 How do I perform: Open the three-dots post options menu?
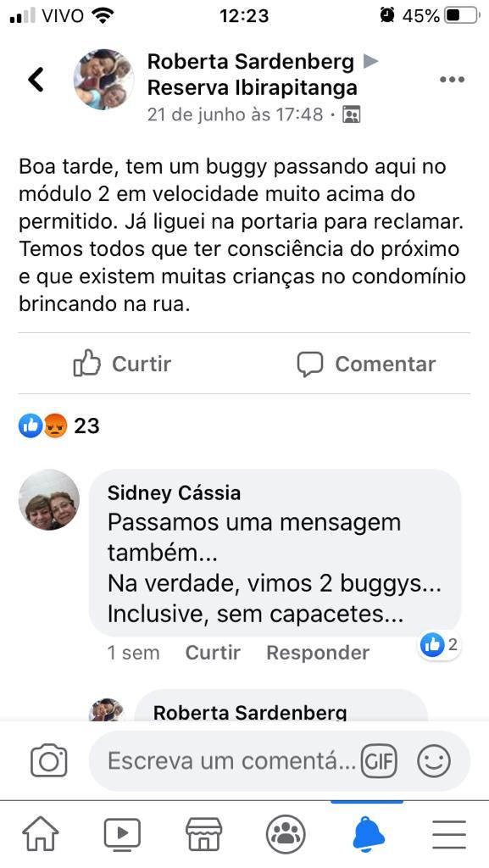[x=452, y=79]
